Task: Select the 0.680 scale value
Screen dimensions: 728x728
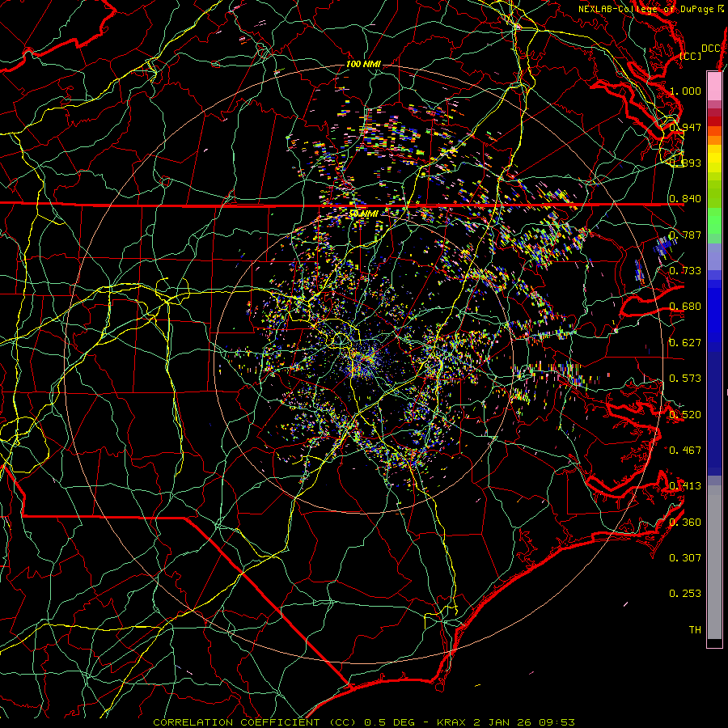Action: (x=685, y=307)
